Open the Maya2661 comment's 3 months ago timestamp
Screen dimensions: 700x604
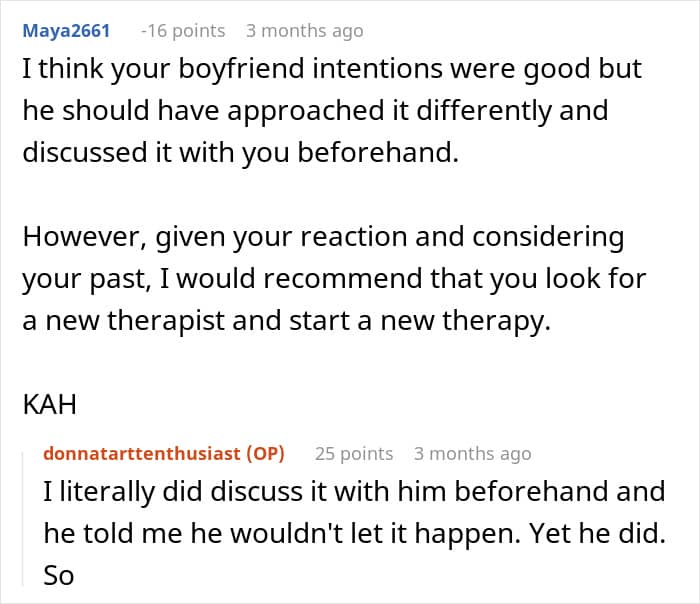[304, 31]
